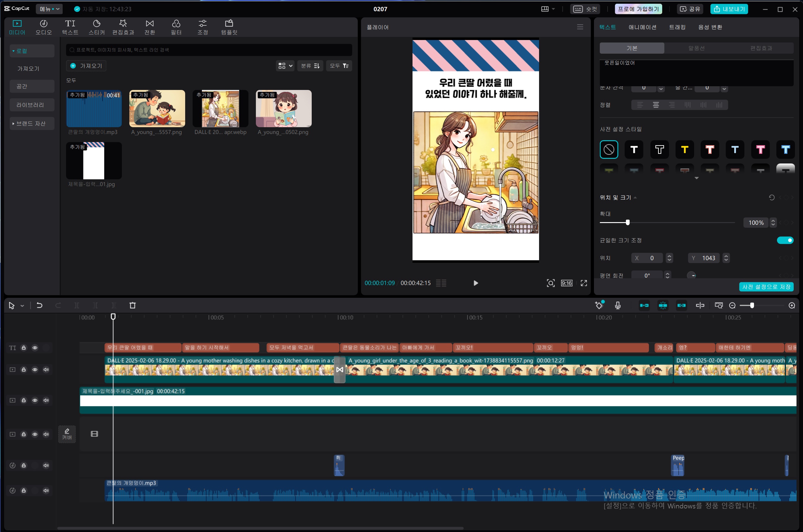The image size is (803, 532).
Task: Toggle 균일한 크기 조정 uniform scale switch
Action: (785, 240)
